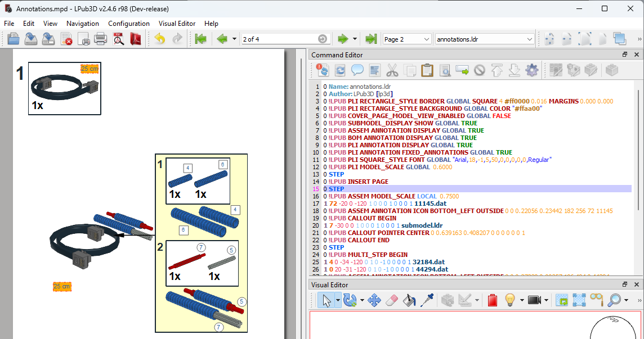Open the View menu
This screenshot has width=644, height=339.
(50, 24)
